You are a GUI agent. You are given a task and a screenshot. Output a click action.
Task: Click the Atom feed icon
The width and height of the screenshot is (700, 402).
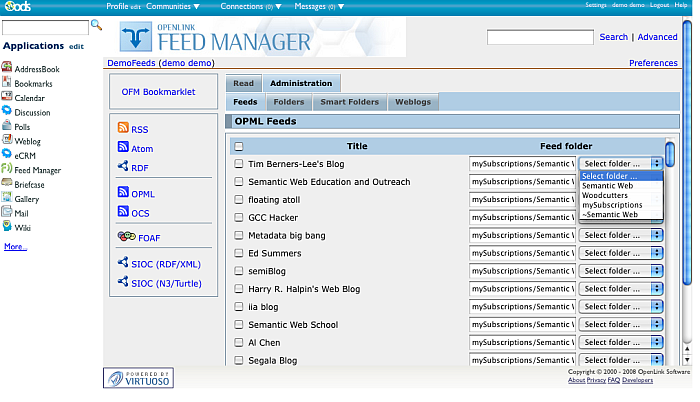[123, 148]
